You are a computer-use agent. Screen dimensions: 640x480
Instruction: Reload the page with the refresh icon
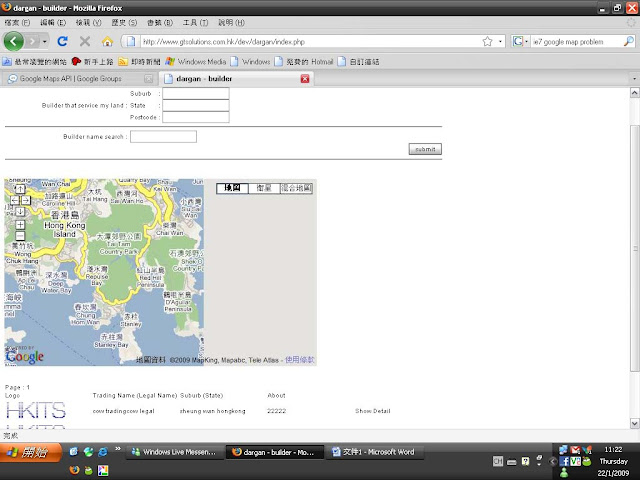pos(63,42)
